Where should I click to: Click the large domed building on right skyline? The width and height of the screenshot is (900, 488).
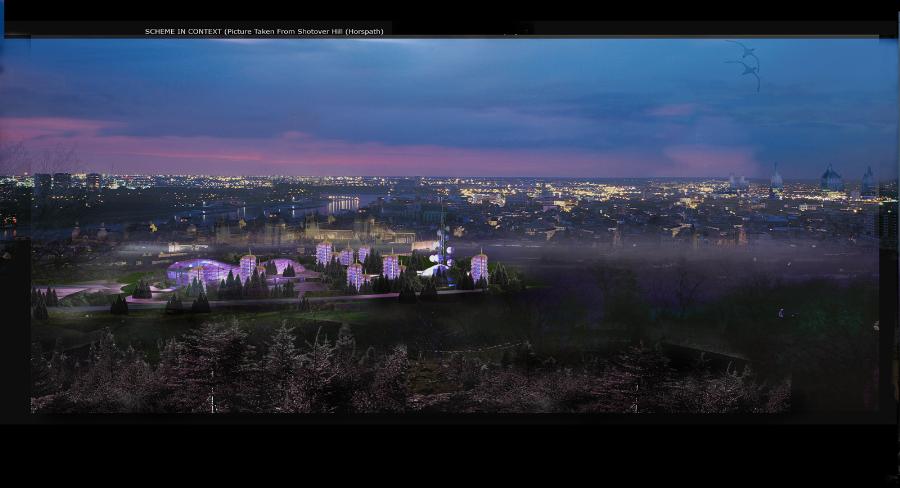click(x=831, y=179)
